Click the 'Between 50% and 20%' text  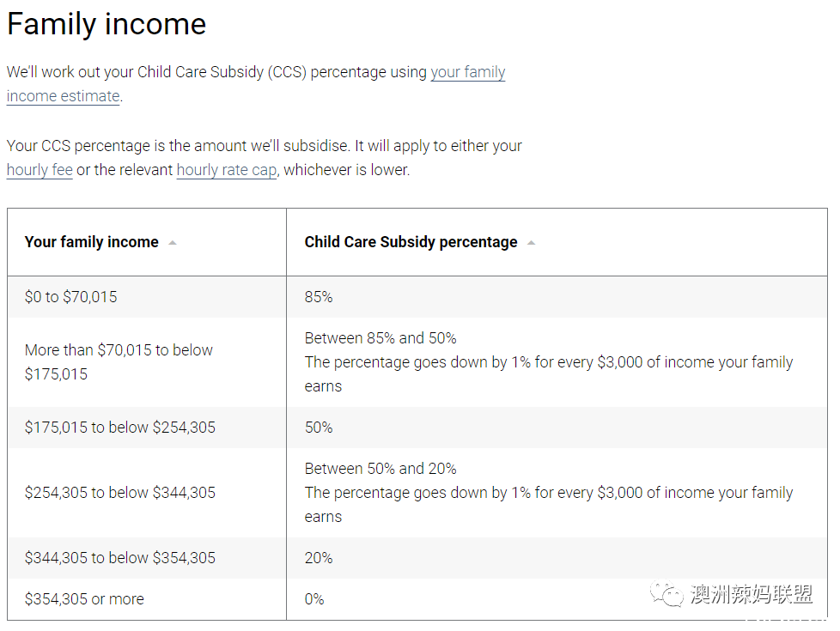tap(380, 469)
